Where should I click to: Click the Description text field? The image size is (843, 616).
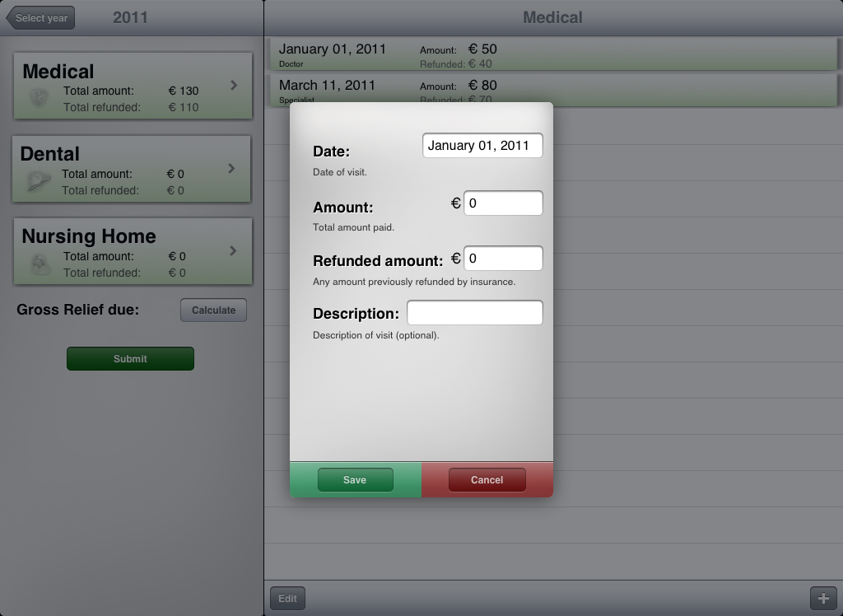tap(475, 313)
